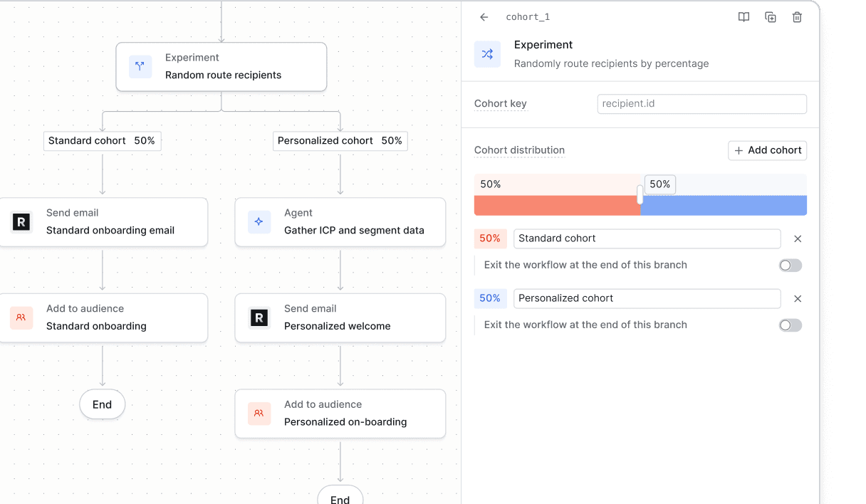Viewport: 866px width, 504px height.
Task: Select the Agent sparkle icon node
Action: tap(259, 222)
